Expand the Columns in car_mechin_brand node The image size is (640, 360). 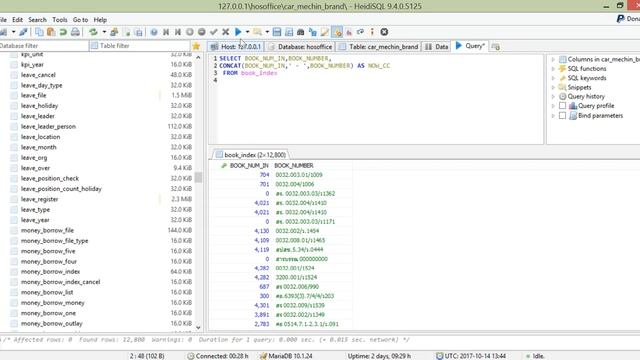(x=553, y=59)
